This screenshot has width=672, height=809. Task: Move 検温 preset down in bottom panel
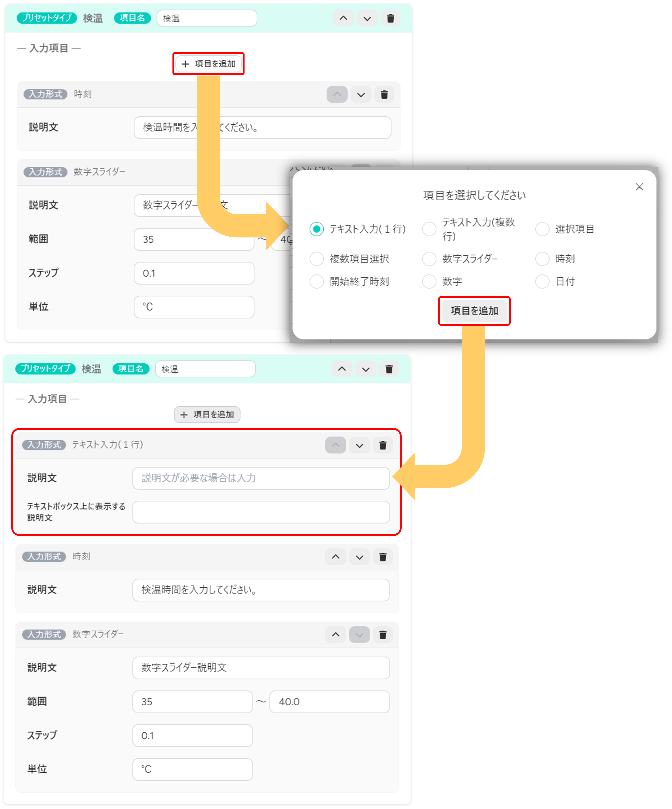[366, 369]
